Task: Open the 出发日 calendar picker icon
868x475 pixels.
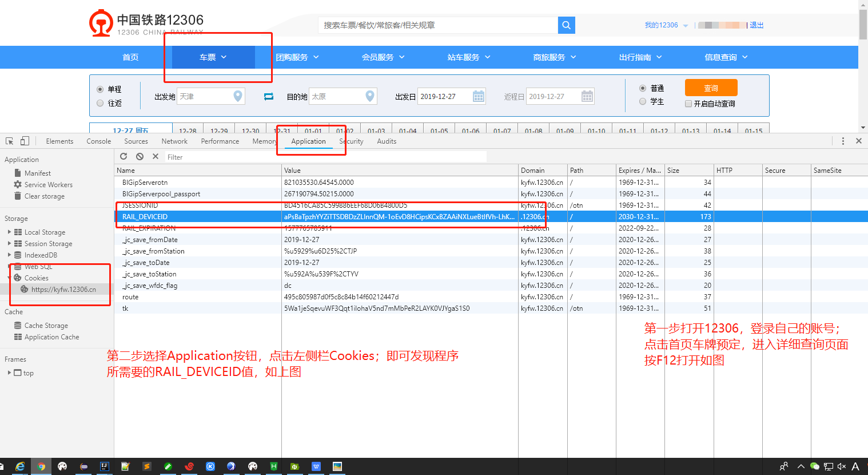Action: tap(479, 96)
